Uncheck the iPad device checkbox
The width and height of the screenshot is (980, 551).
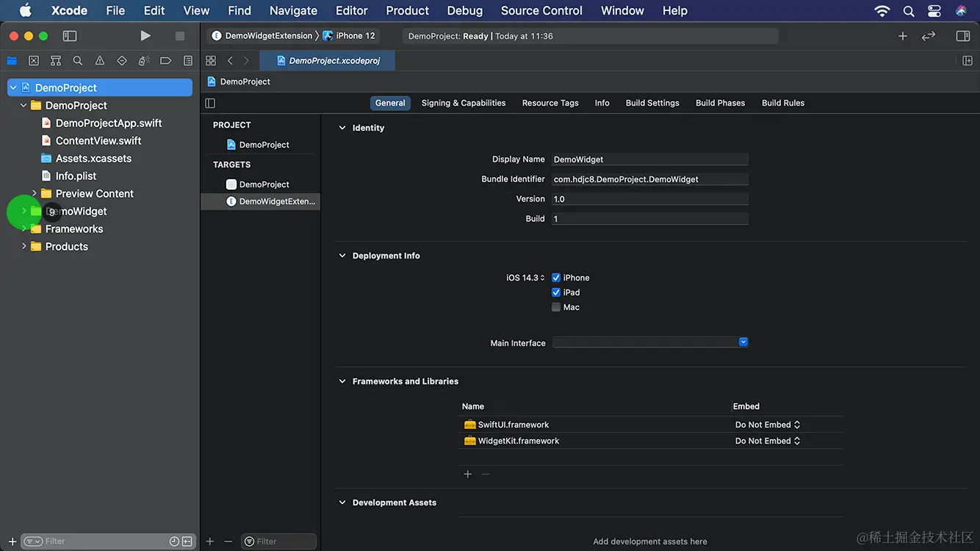[x=556, y=292]
